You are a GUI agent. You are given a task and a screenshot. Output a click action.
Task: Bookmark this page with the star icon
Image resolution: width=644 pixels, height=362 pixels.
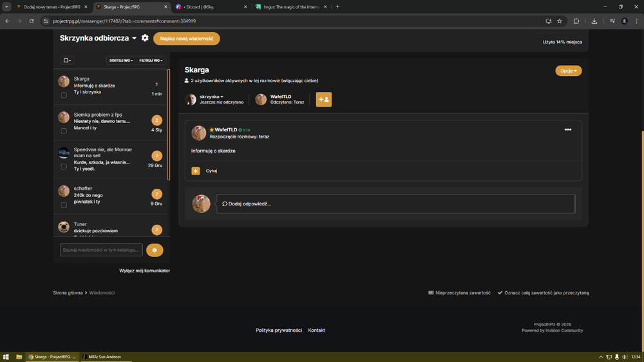(x=560, y=21)
